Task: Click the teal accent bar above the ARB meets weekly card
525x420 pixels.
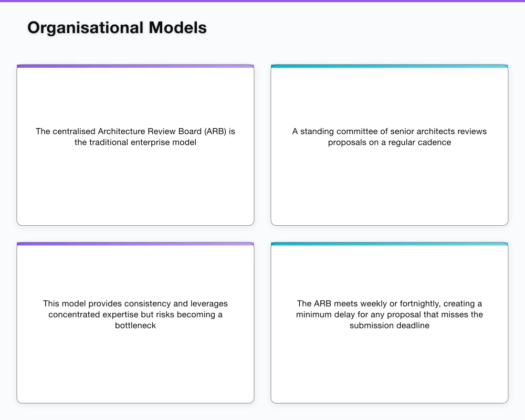Action: (x=390, y=244)
